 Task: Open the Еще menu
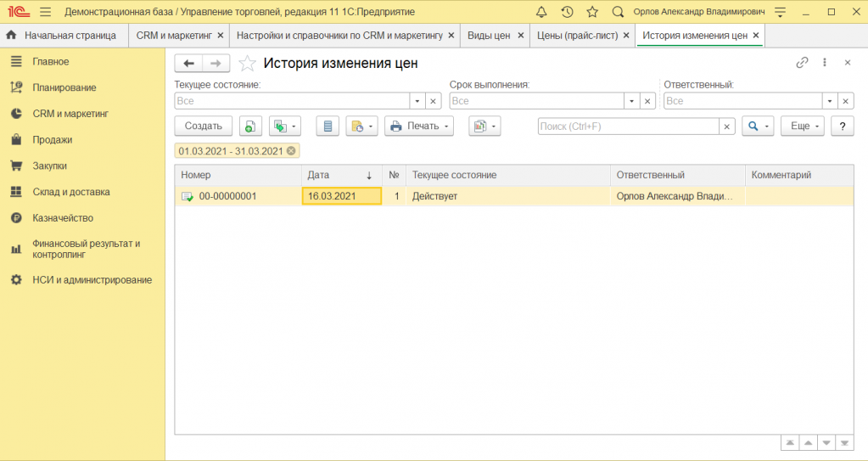pos(802,126)
